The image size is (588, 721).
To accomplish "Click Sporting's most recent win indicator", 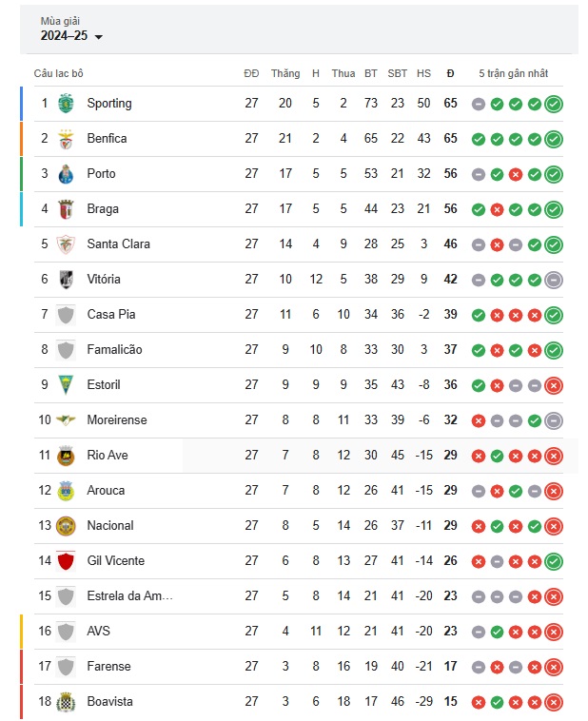I will [x=554, y=104].
